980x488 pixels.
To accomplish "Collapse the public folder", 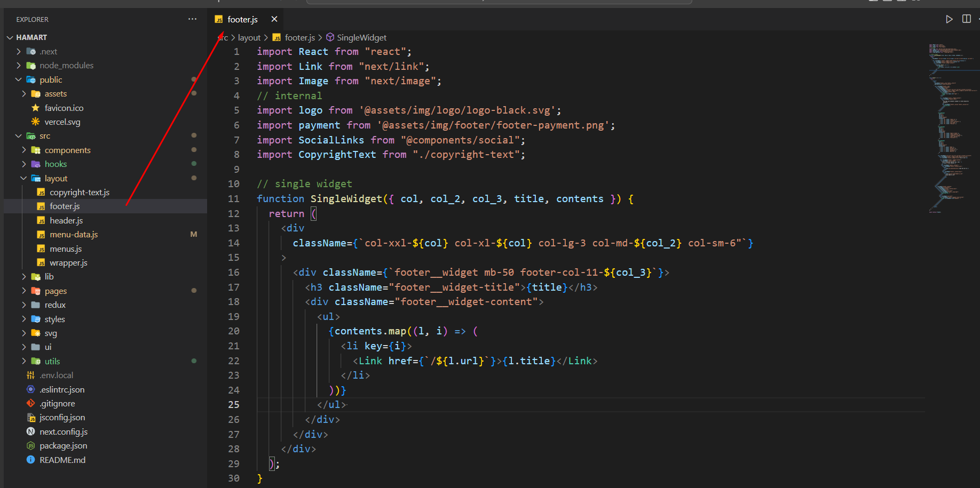I will [19, 80].
